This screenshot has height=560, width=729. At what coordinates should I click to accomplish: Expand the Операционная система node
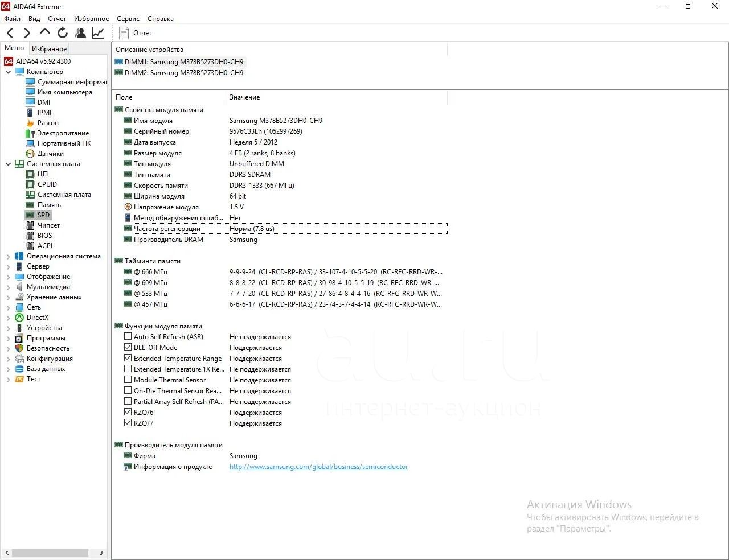click(9, 257)
